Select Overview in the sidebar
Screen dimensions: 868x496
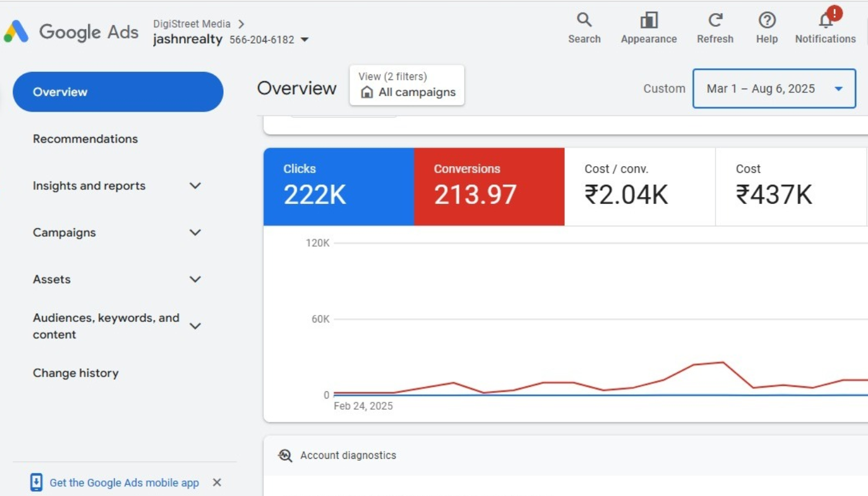point(118,92)
